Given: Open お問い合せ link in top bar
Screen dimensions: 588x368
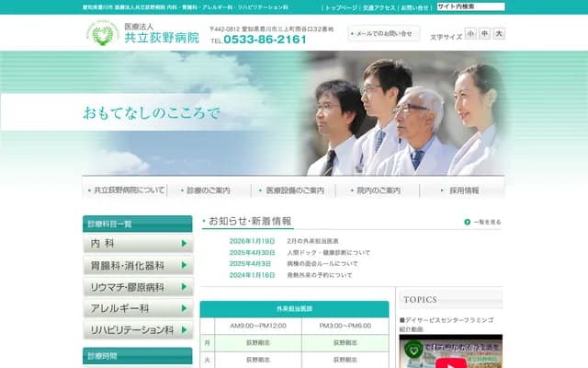Looking at the screenshot, I should [x=414, y=7].
